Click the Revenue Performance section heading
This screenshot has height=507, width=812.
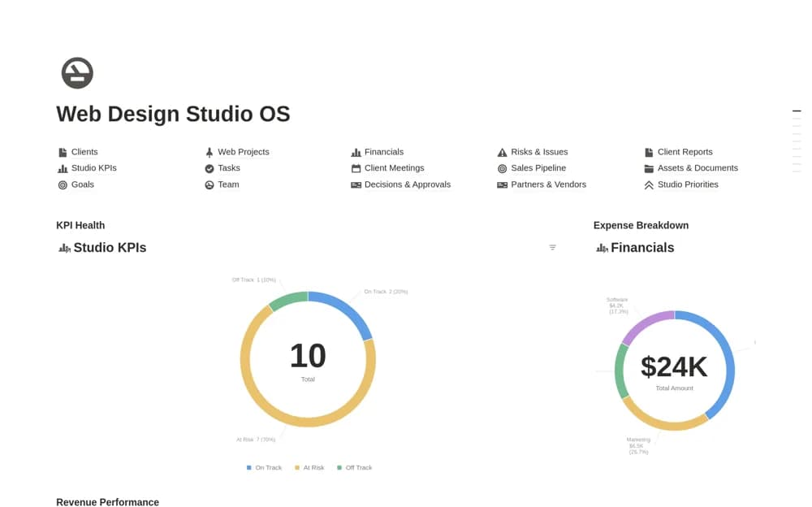coord(107,502)
